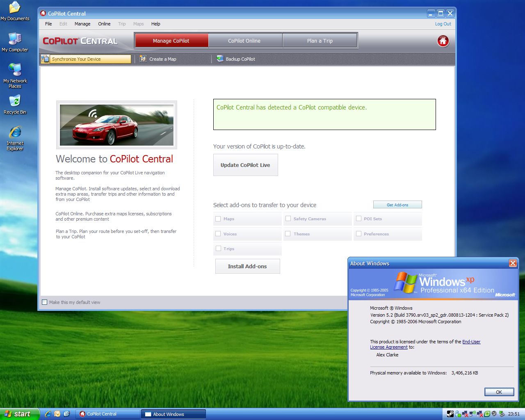Open the volume speaker tray icon
This screenshot has height=420, width=525.
(494, 414)
